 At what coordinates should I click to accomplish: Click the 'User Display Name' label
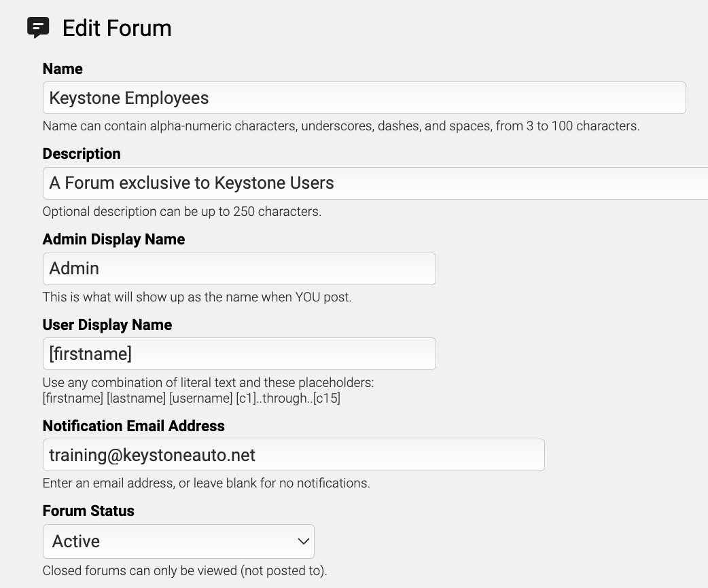pyautogui.click(x=107, y=325)
